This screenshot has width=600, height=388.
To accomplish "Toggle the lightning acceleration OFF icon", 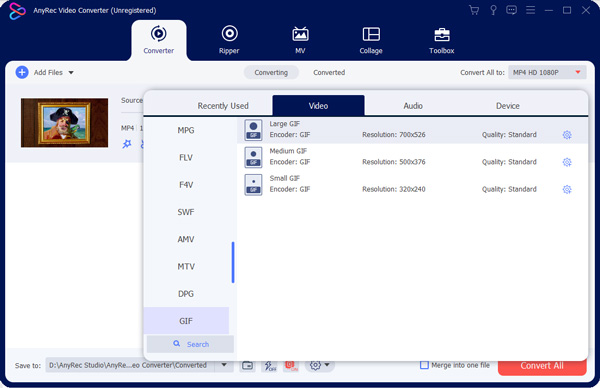I will coord(270,366).
